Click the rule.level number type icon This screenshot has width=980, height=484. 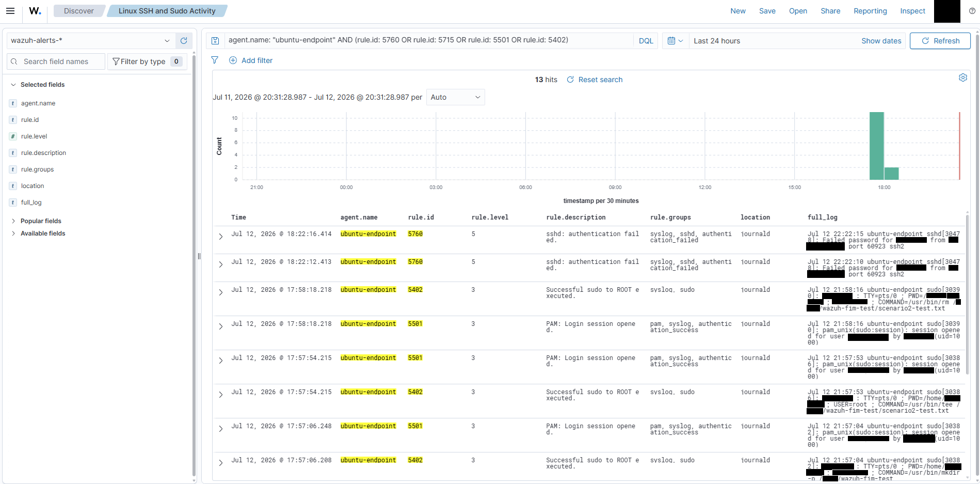tap(13, 136)
